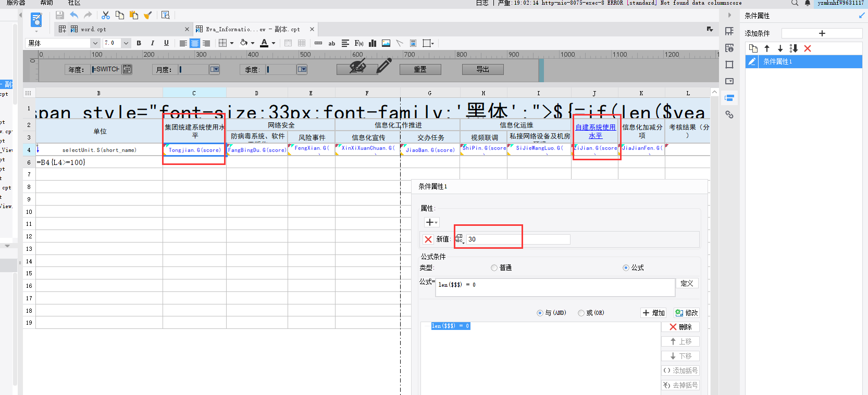This screenshot has height=395, width=868.
Task: Edit 条件属性1 with the pencil icon
Action: pyautogui.click(x=752, y=61)
